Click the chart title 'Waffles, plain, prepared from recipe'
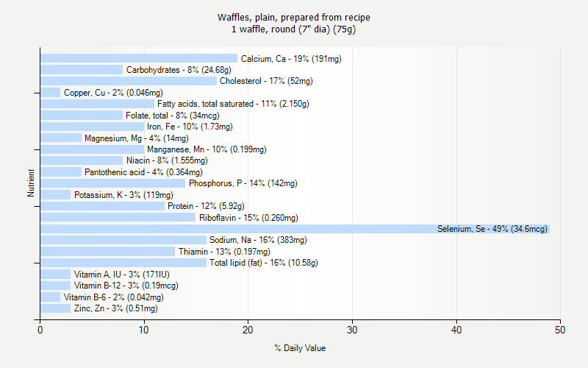The width and height of the screenshot is (588, 368). coord(293,17)
